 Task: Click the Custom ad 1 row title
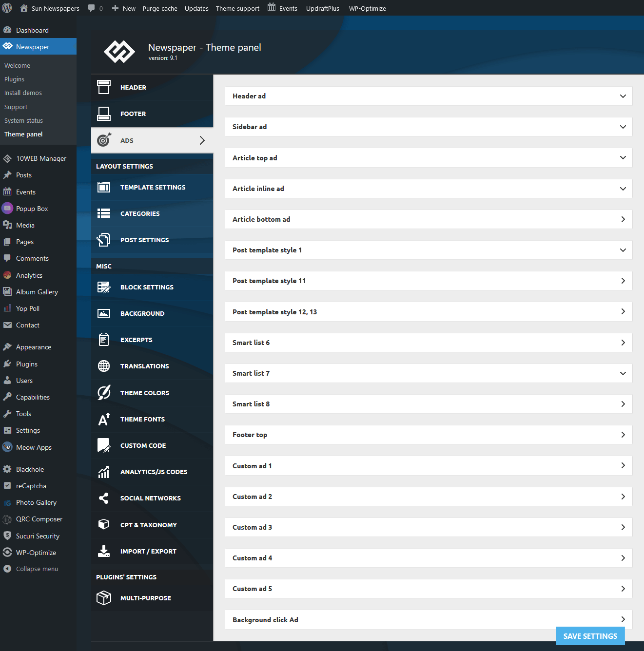252,466
